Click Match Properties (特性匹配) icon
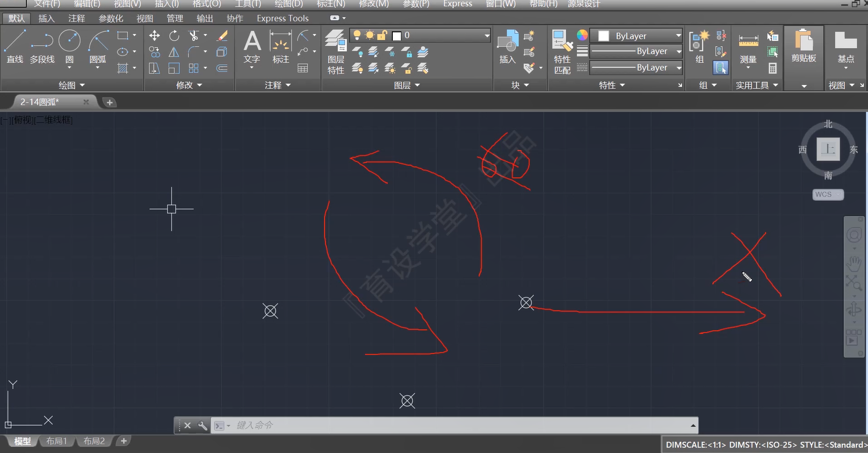 coord(562,52)
